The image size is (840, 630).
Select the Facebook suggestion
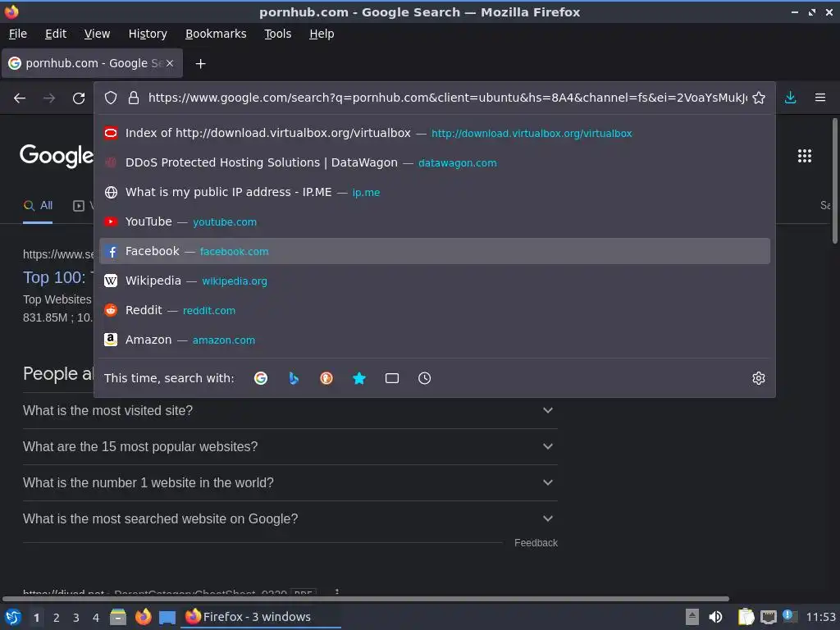point(435,251)
